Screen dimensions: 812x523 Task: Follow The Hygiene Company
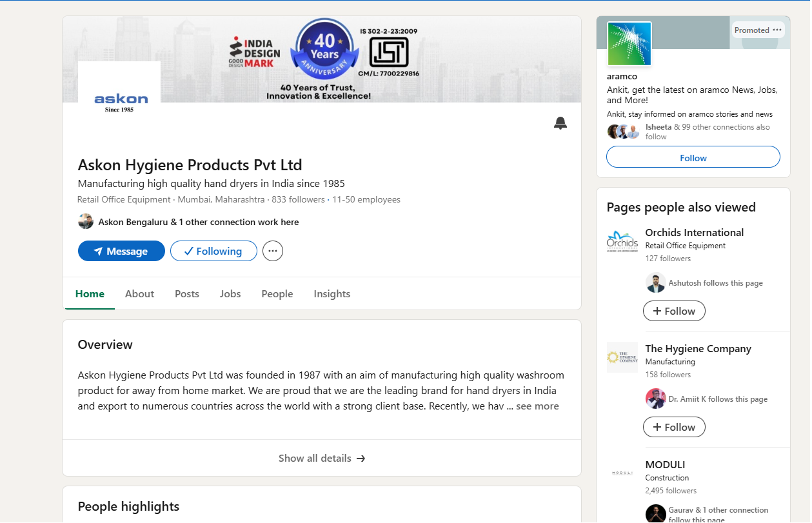click(x=674, y=427)
